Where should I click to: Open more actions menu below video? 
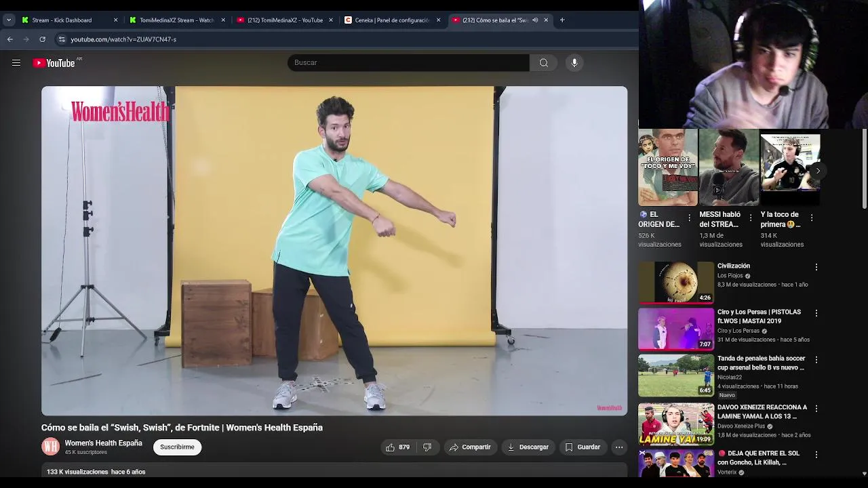pos(619,447)
